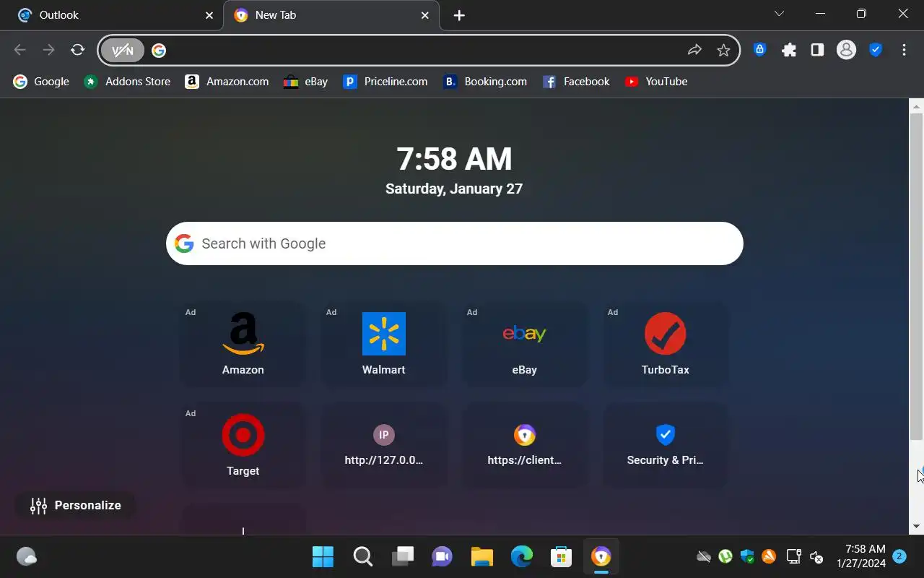Open the https://client... shortcut tile
Viewport: 924px width, 578px height.
pos(525,445)
